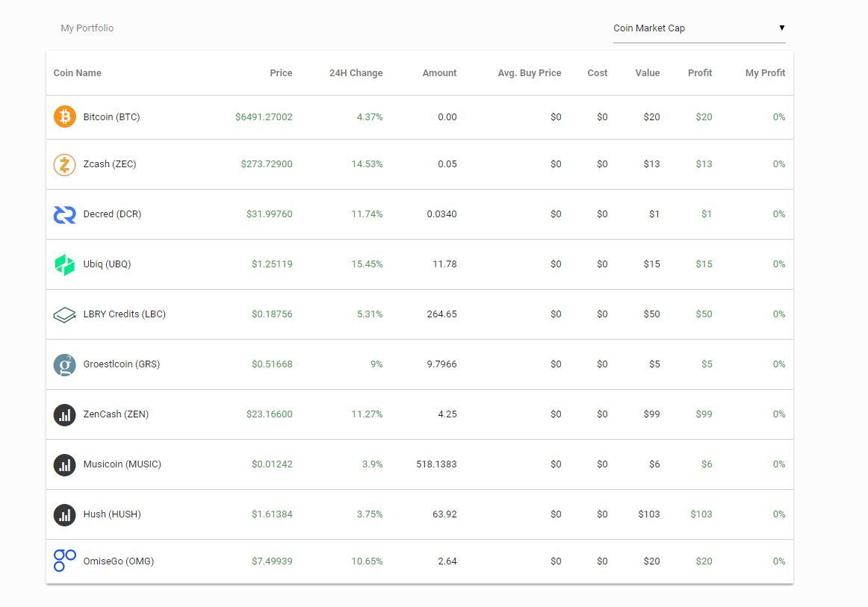Click the Zcash coin icon
This screenshot has height=607, width=868.
(65, 164)
